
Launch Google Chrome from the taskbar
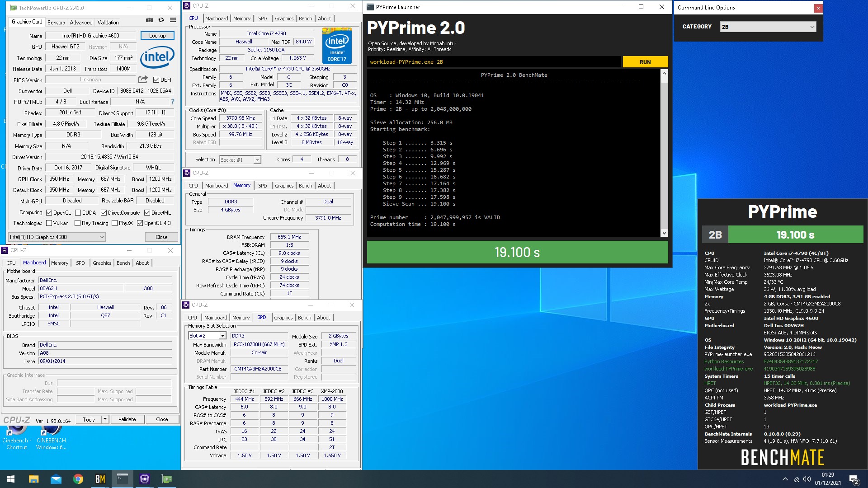point(78,479)
